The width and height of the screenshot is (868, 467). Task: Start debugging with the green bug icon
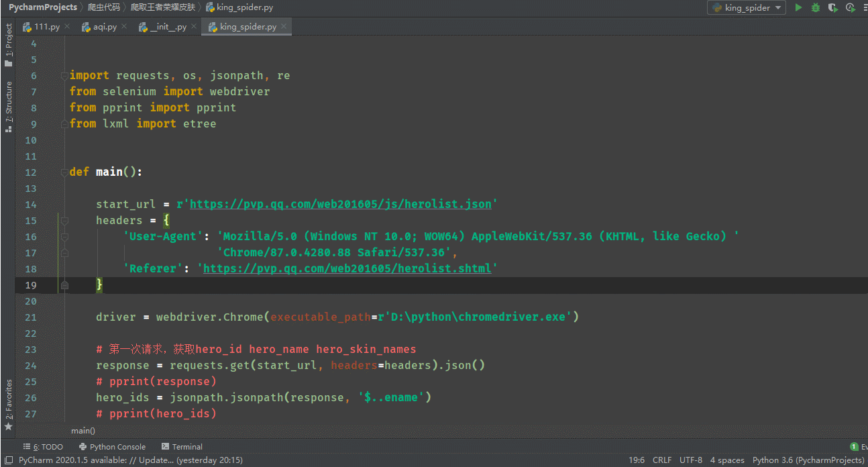[x=816, y=8]
